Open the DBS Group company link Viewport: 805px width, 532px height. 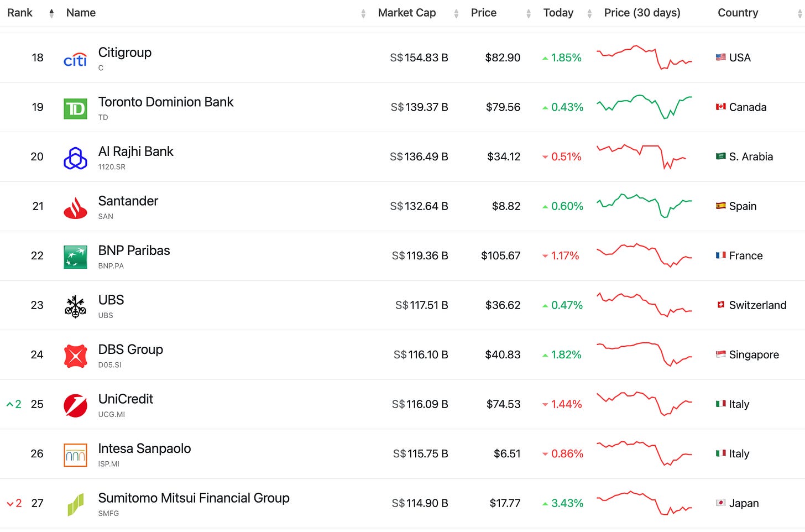tap(131, 350)
